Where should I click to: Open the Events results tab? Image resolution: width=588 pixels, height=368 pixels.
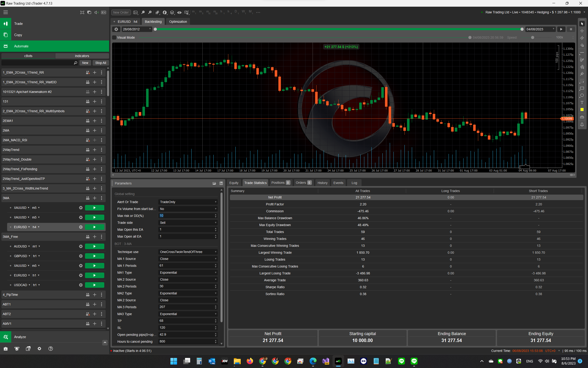click(x=338, y=183)
